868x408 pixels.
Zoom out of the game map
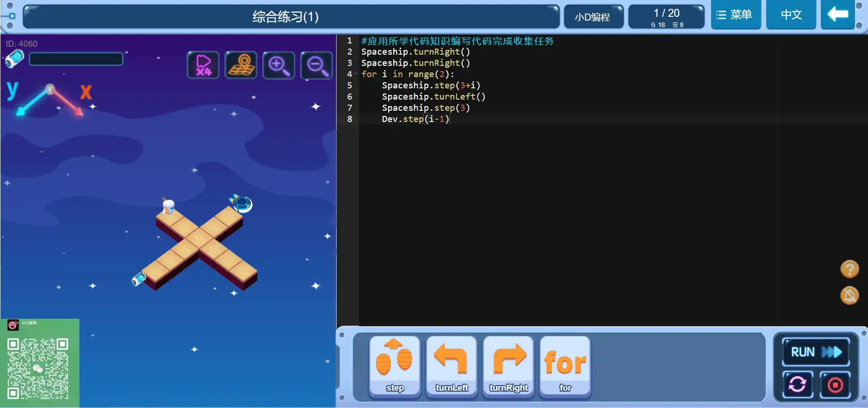pos(317,65)
